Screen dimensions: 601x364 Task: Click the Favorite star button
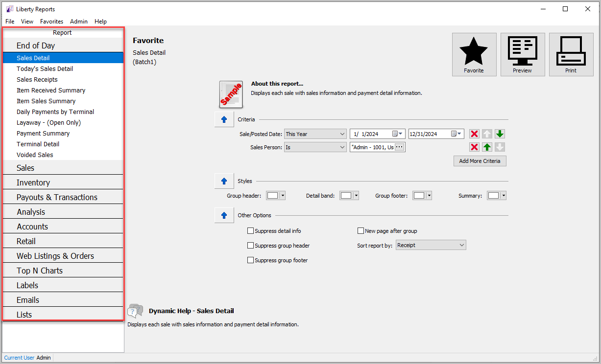click(474, 54)
